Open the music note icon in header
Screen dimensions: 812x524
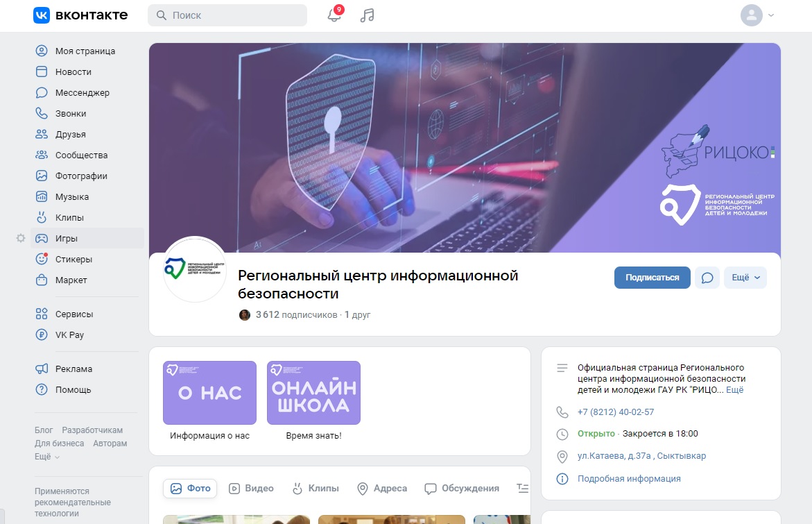point(367,15)
